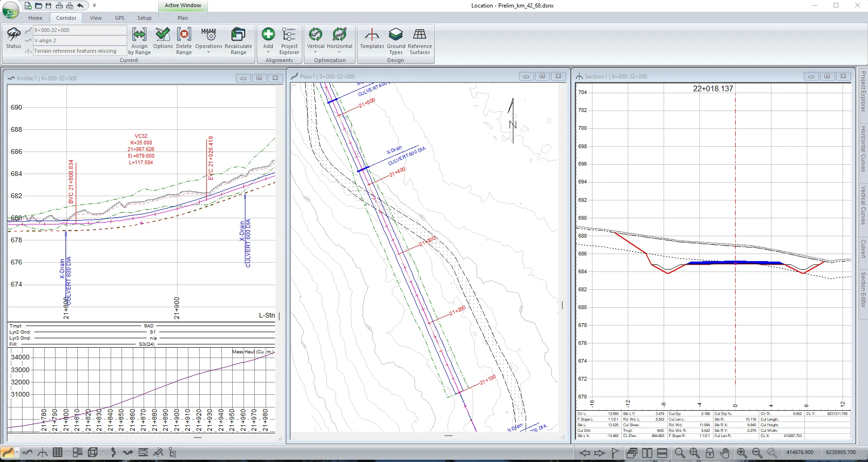Customize quick access toolbar dropdown arrow
868x462 pixels.
pos(94,6)
